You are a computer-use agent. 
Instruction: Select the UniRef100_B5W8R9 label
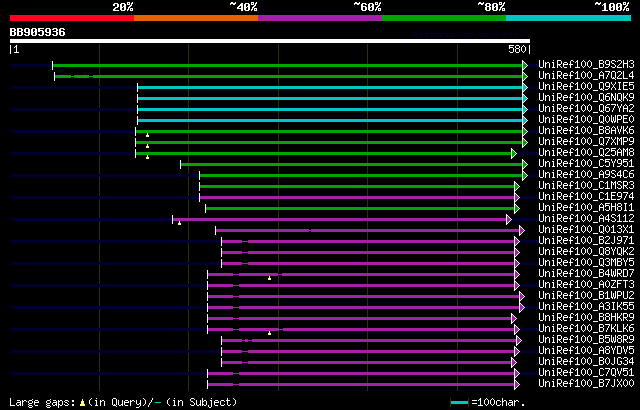pos(586,340)
